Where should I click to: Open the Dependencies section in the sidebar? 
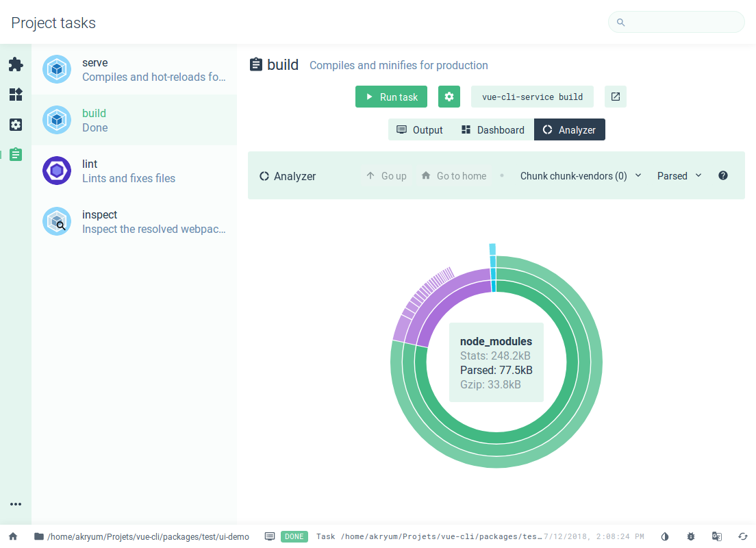[x=15, y=95]
